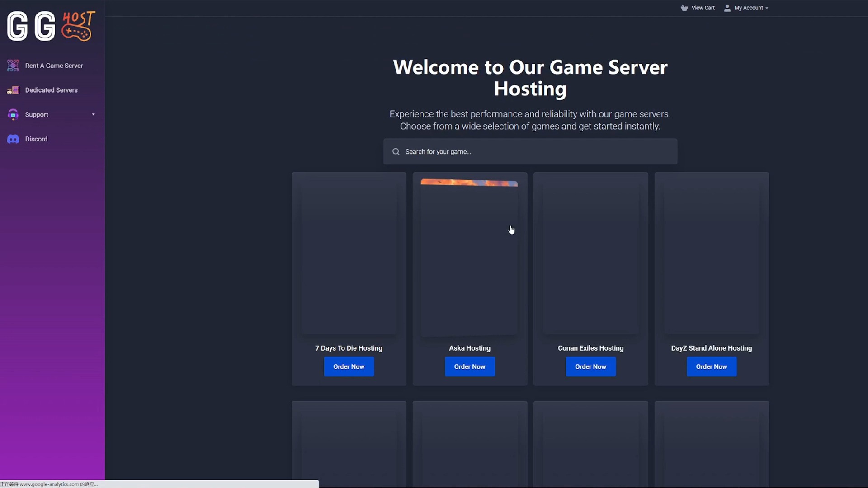
Task: Click the Discord icon link
Action: 13,138
